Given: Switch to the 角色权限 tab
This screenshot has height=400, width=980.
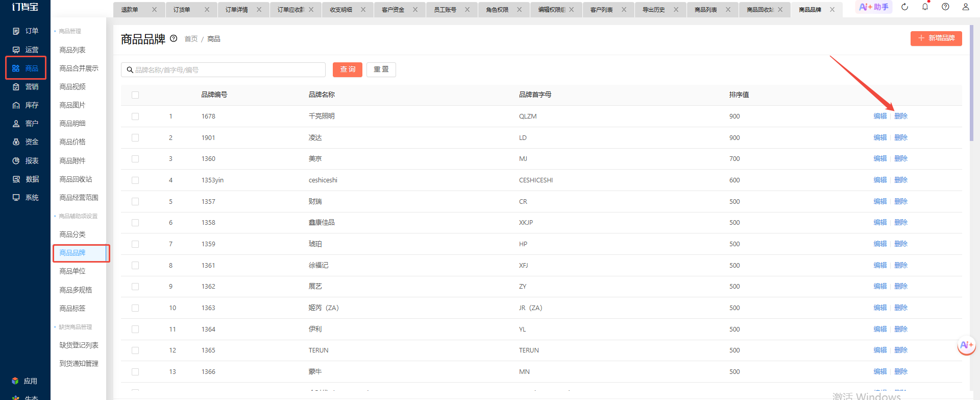Looking at the screenshot, I should point(497,10).
